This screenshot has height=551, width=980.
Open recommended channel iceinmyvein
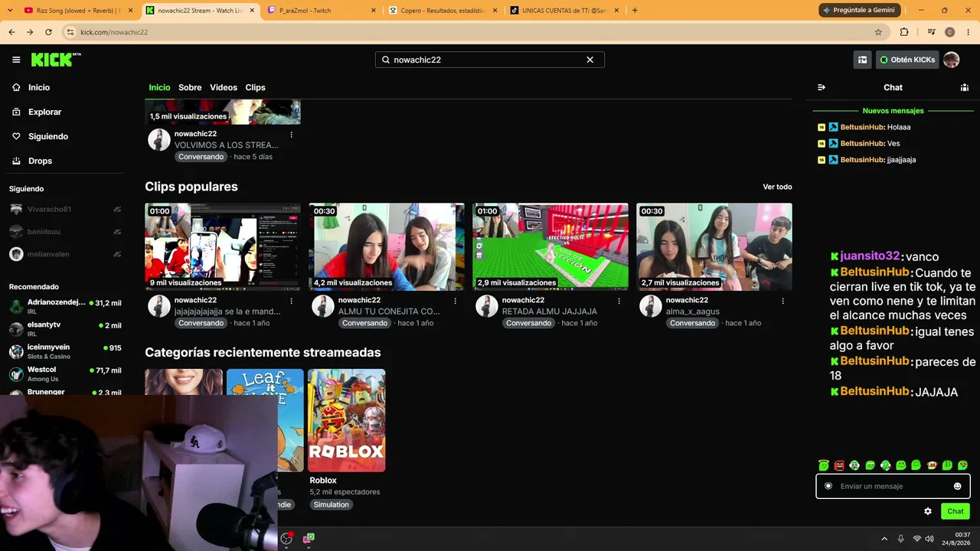click(65, 351)
